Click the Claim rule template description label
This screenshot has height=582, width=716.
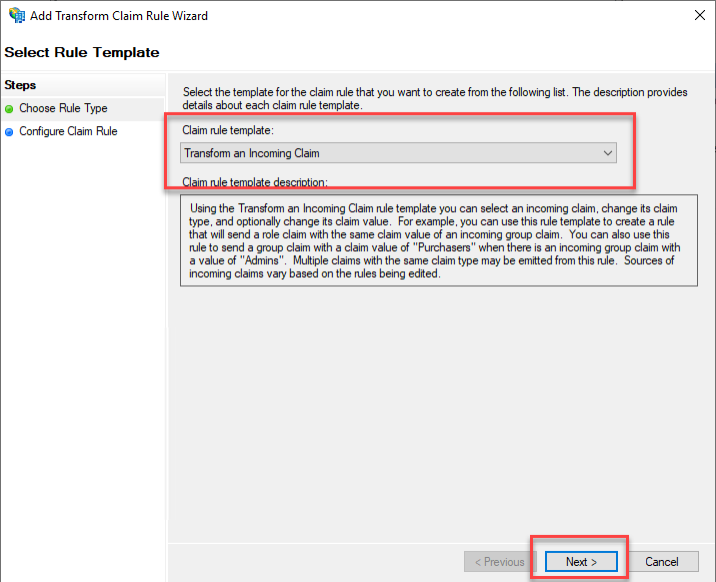tap(255, 182)
